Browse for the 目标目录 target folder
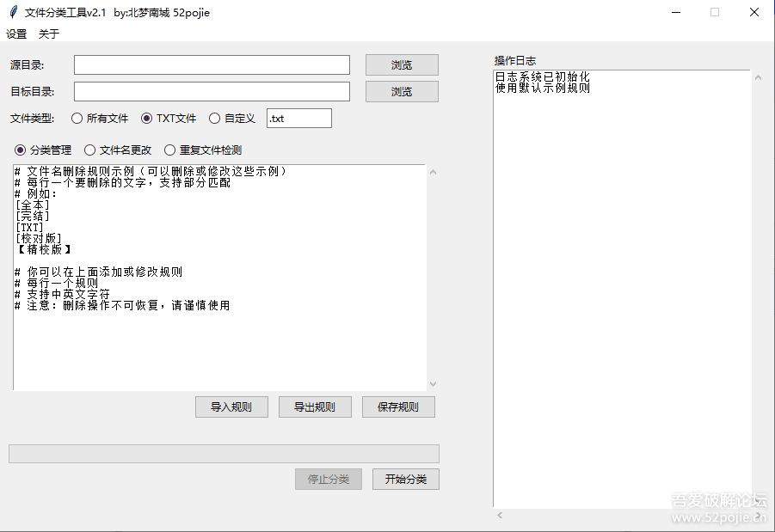 click(402, 90)
